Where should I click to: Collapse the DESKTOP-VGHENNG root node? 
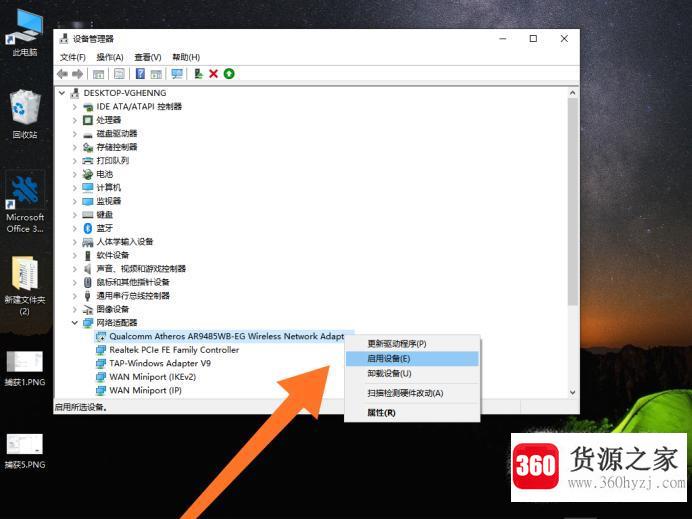[62, 93]
